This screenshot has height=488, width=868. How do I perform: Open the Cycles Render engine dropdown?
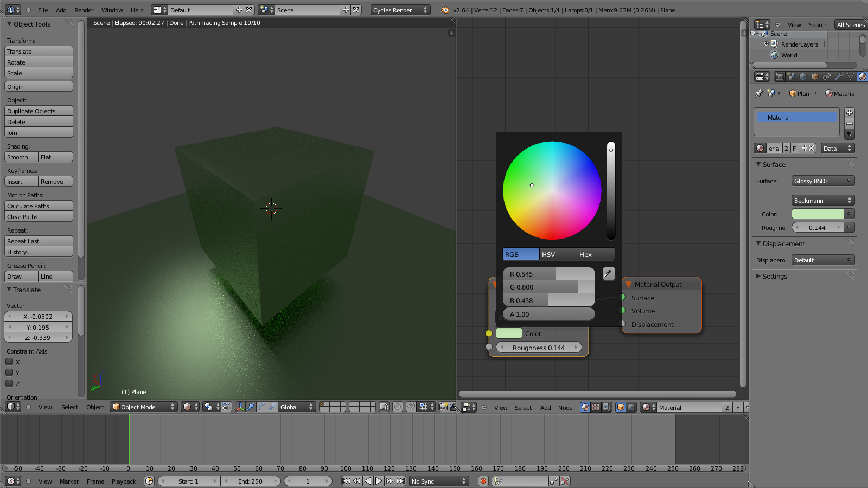pos(400,10)
